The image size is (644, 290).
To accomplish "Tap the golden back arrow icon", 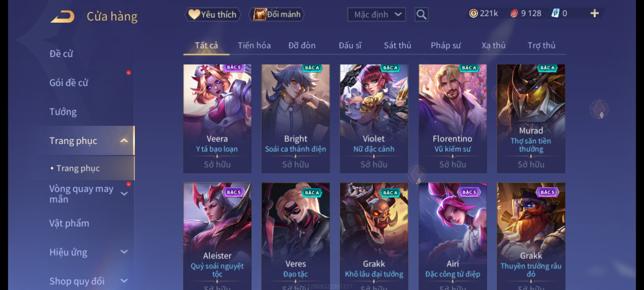I will tap(62, 17).
